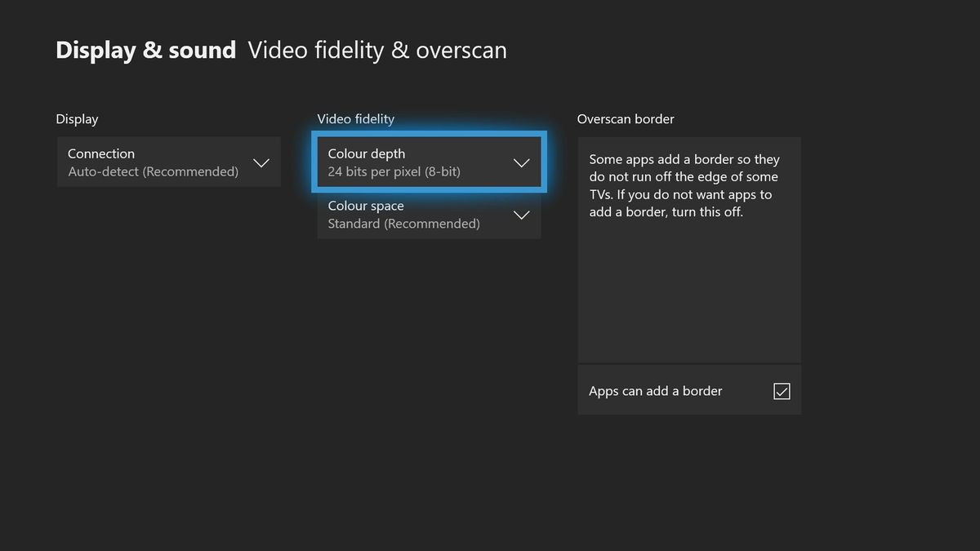Click the downward arrow beside Auto-detect
980x551 pixels.
(x=261, y=162)
